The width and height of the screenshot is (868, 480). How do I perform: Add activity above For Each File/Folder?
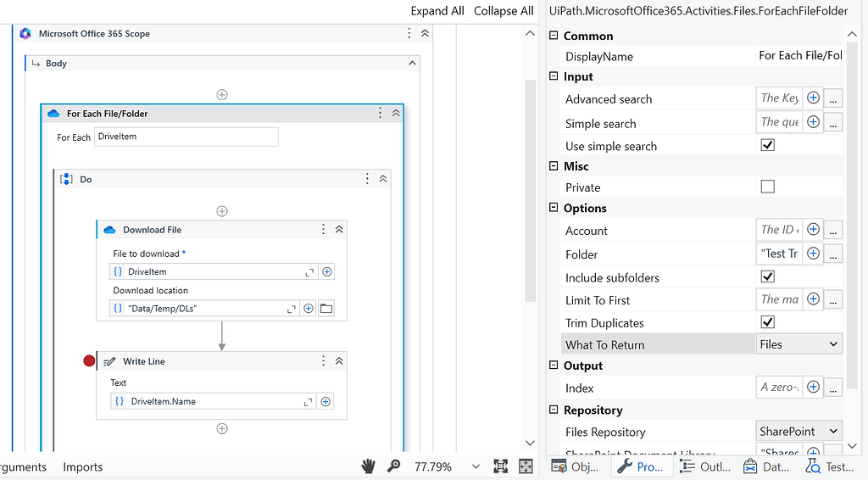tap(222, 95)
